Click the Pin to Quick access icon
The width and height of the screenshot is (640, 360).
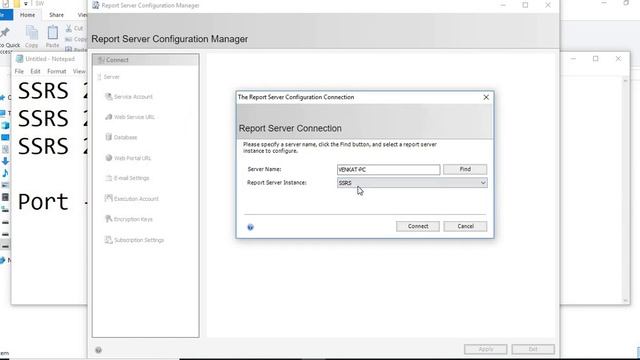5,32
